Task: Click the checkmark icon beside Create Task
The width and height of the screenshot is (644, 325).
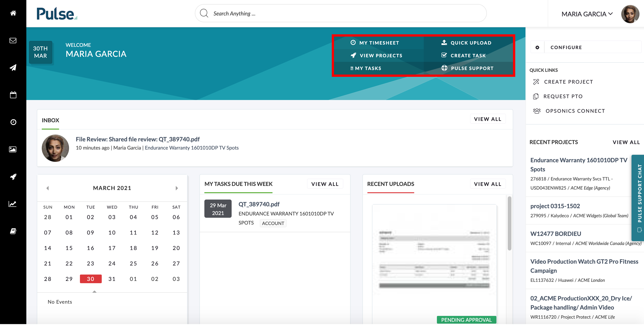Action: 444,55
